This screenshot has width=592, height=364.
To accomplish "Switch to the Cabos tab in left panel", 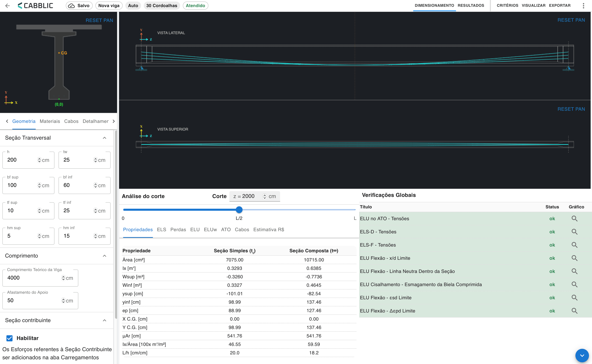I will (71, 121).
